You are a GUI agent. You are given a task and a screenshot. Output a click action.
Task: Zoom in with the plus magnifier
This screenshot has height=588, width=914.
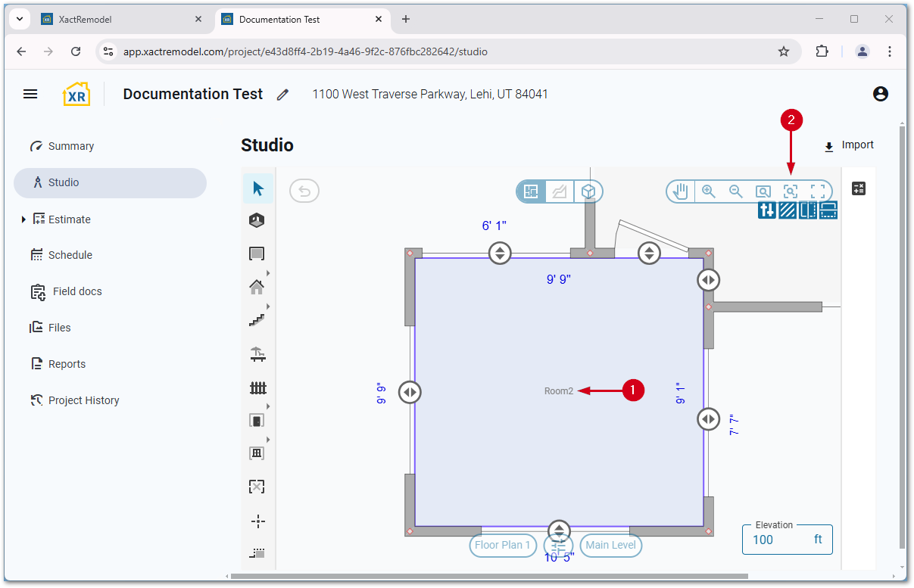pyautogui.click(x=709, y=191)
